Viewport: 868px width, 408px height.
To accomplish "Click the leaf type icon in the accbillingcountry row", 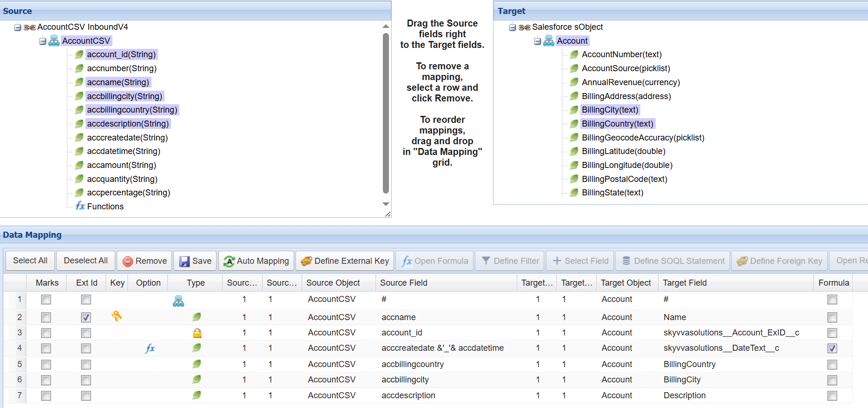I will pos(197,364).
